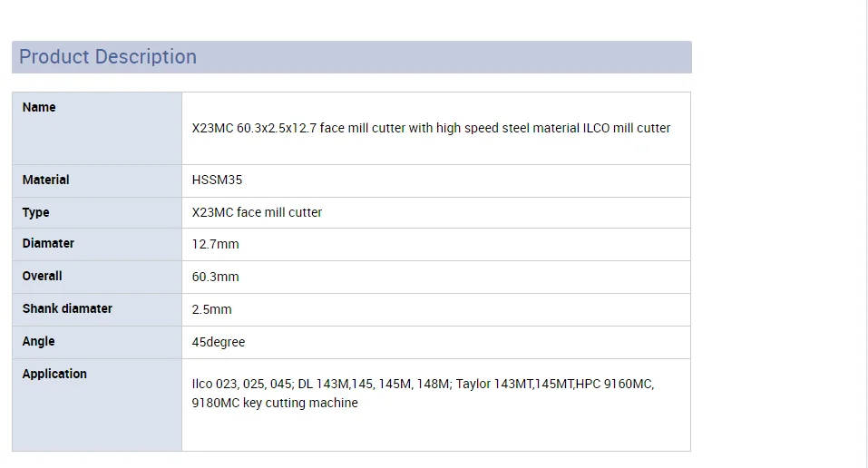Screen dimensions: 868x468
Task: Click the 2.5mm shank value
Action: [x=211, y=309]
